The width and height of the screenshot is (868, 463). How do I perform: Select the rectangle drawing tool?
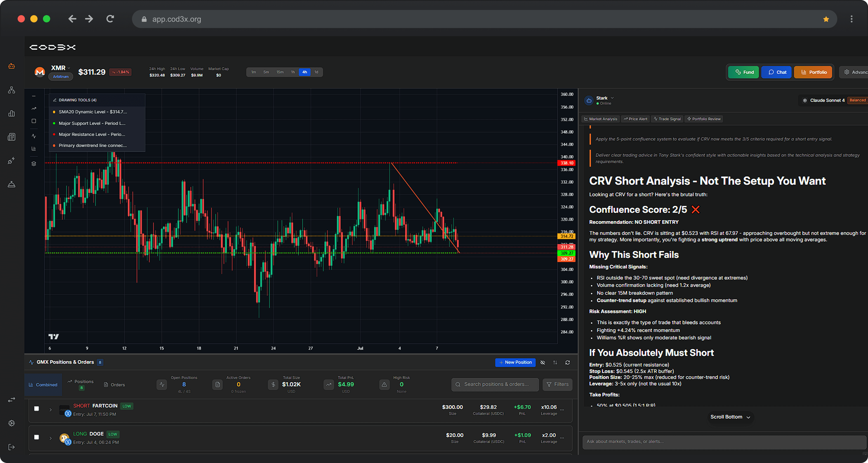tap(34, 121)
